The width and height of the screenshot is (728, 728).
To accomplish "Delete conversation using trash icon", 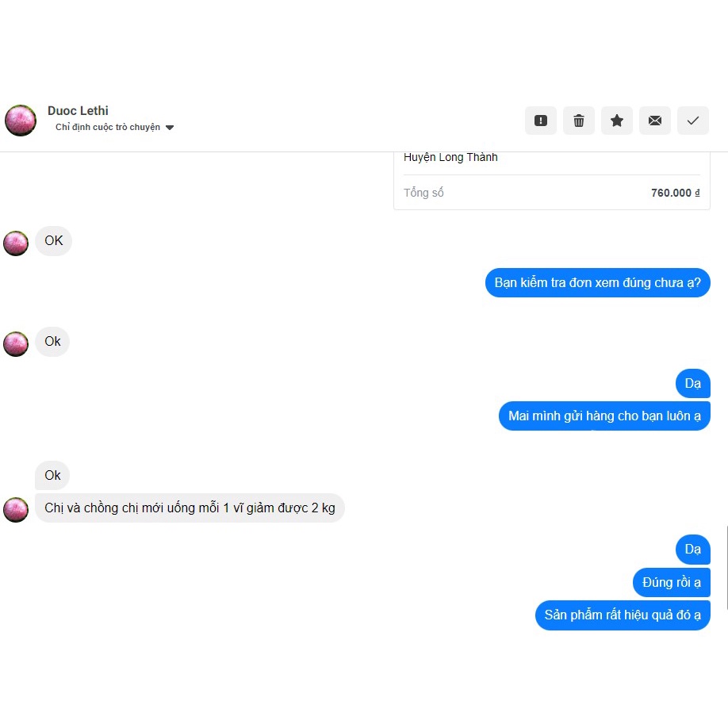I will click(x=578, y=121).
